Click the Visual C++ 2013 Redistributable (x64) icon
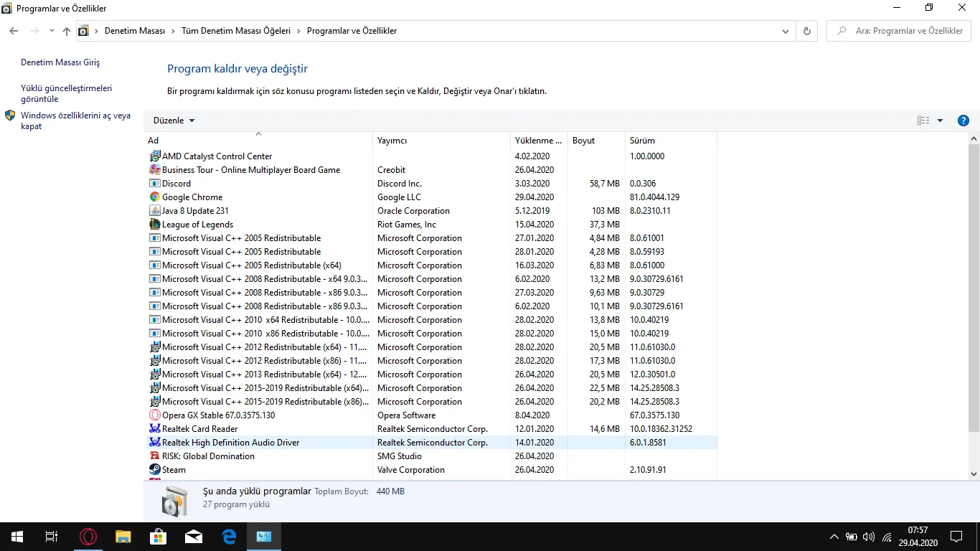Screen dimensions: 980x551 (x=154, y=375)
